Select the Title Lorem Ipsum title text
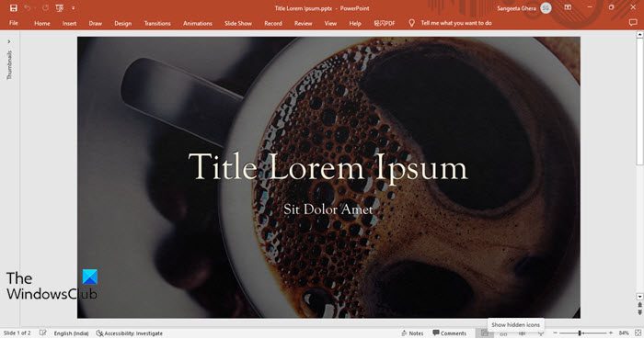 pyautogui.click(x=328, y=166)
